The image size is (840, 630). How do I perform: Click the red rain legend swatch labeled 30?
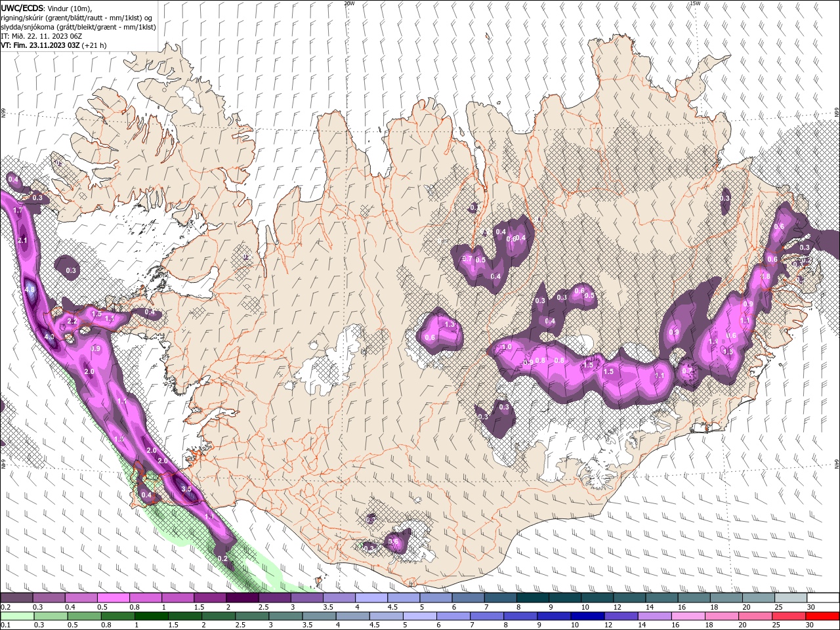pyautogui.click(x=822, y=616)
